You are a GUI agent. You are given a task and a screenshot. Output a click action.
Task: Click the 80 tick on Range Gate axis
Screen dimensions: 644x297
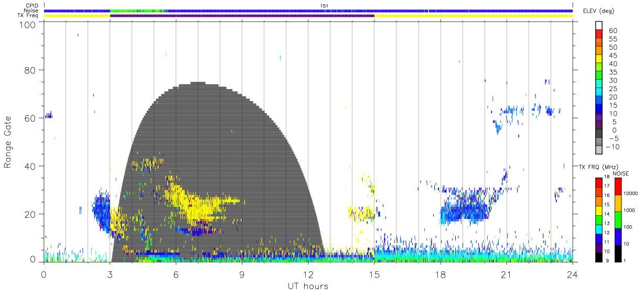pos(30,70)
